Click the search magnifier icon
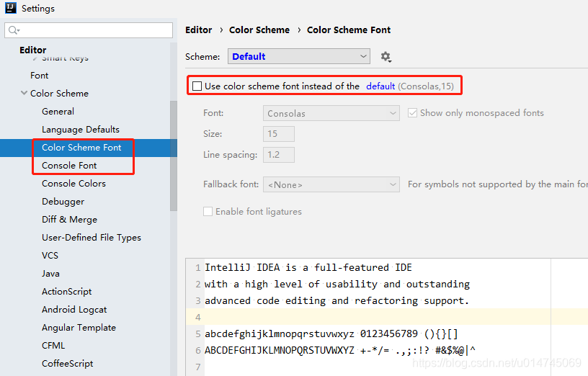The height and width of the screenshot is (376, 588). pos(14,30)
